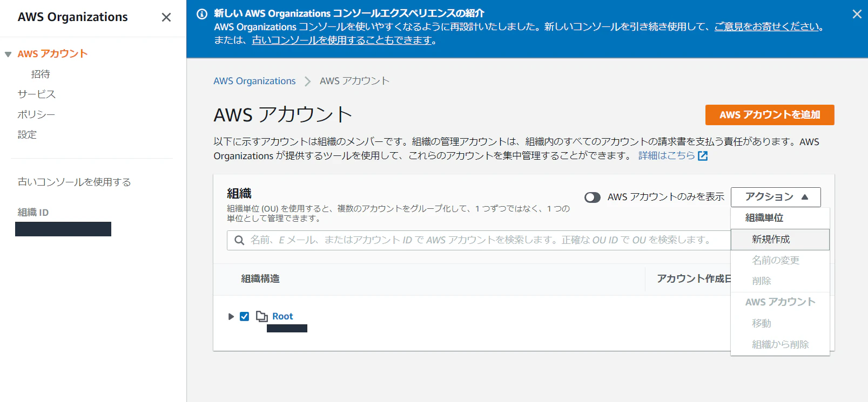This screenshot has height=402, width=868.
Task: Uncheck the Root checkbox
Action: 244,316
